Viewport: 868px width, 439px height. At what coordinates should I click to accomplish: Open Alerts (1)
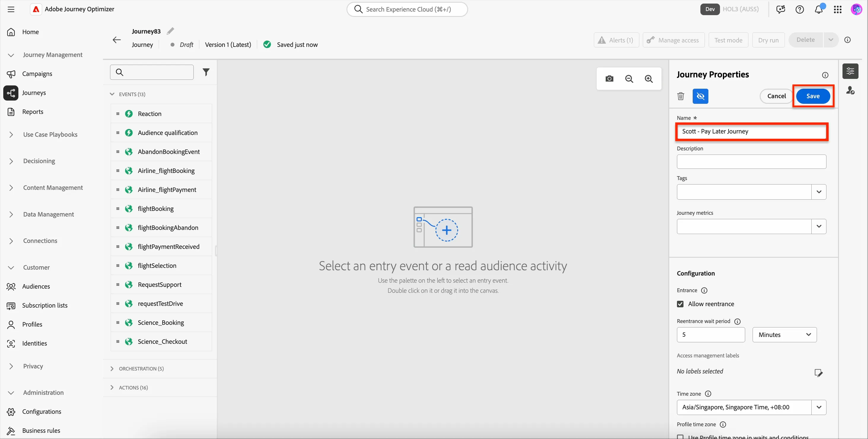(616, 40)
